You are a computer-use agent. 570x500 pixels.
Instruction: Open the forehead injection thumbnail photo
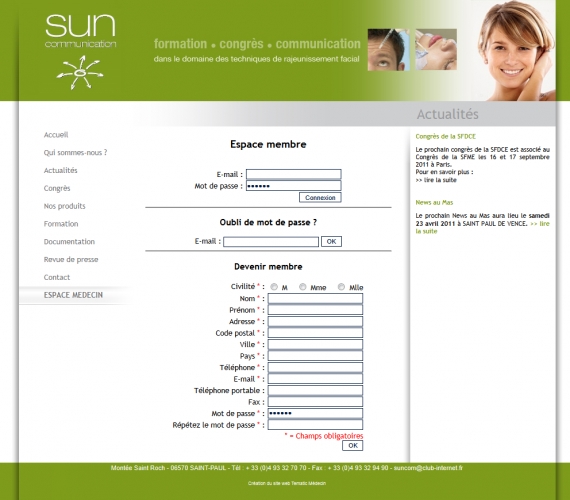389,50
